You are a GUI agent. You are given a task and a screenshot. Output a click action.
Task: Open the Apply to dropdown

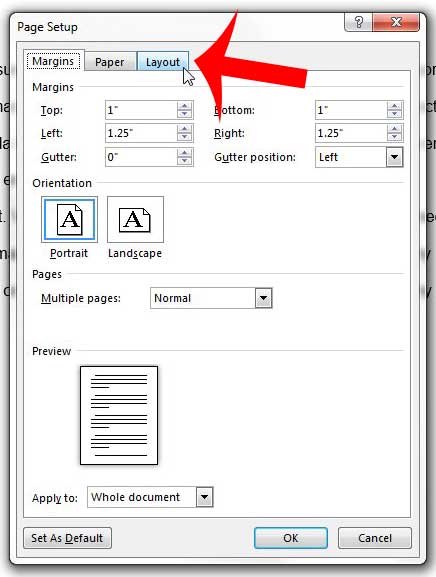pyautogui.click(x=204, y=497)
